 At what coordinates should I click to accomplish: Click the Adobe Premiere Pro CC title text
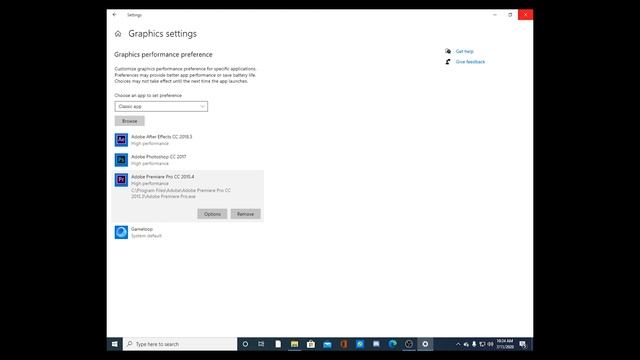click(x=162, y=177)
